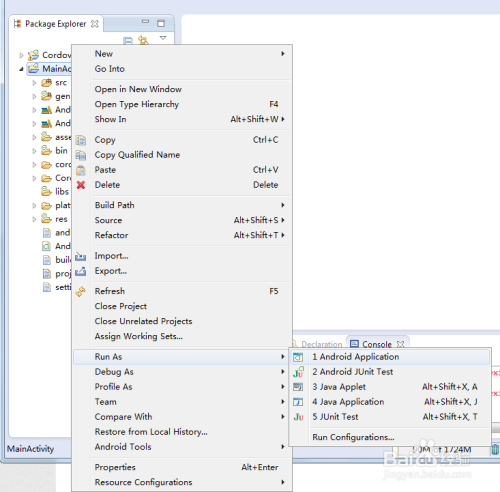500x492 pixels.
Task: Click the garbage collector trash icon
Action: tap(495, 449)
